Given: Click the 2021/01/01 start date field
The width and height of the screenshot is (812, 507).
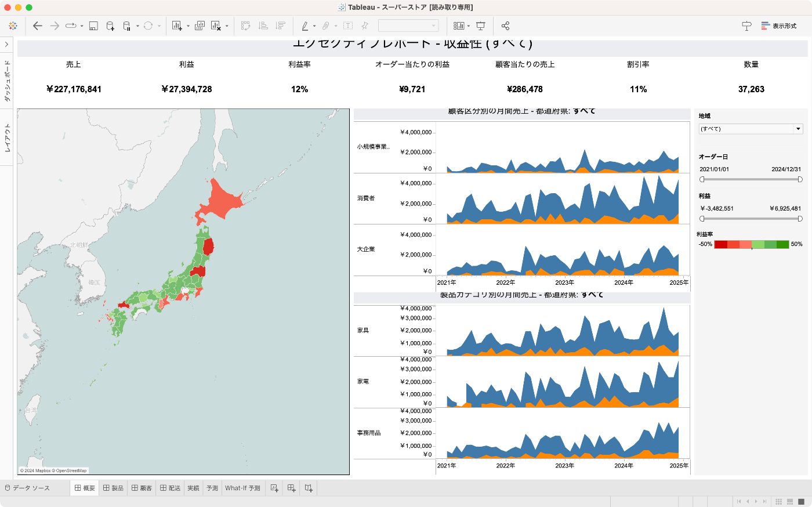Looking at the screenshot, I should [x=714, y=169].
